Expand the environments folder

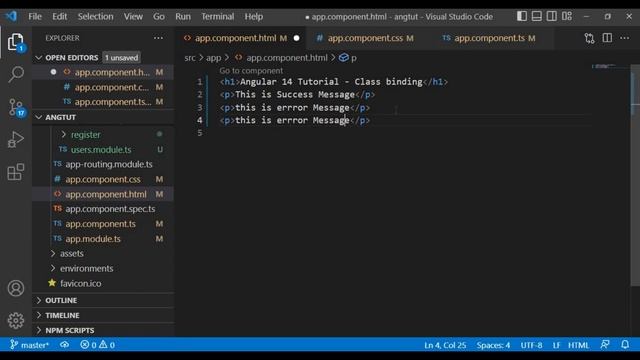pyautogui.click(x=86, y=269)
